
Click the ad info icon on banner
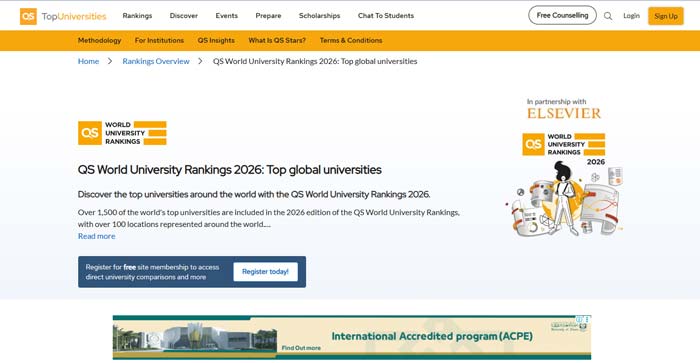click(579, 319)
